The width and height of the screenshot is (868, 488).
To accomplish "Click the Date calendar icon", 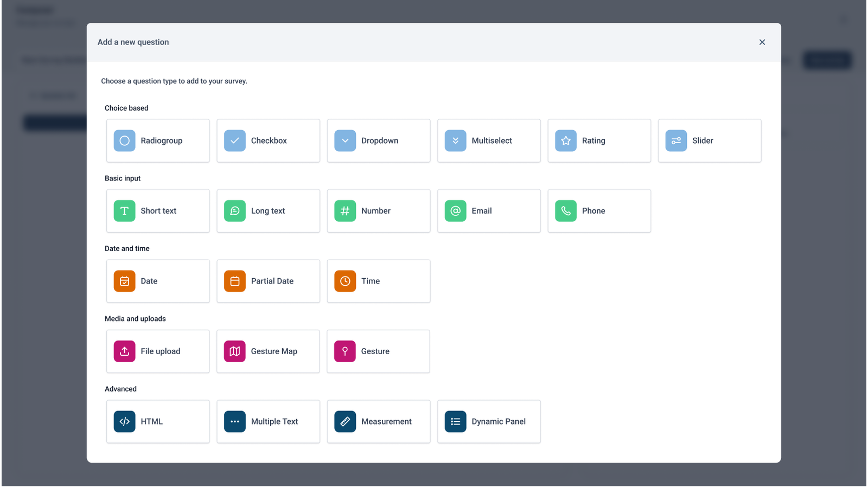I will [x=124, y=281].
